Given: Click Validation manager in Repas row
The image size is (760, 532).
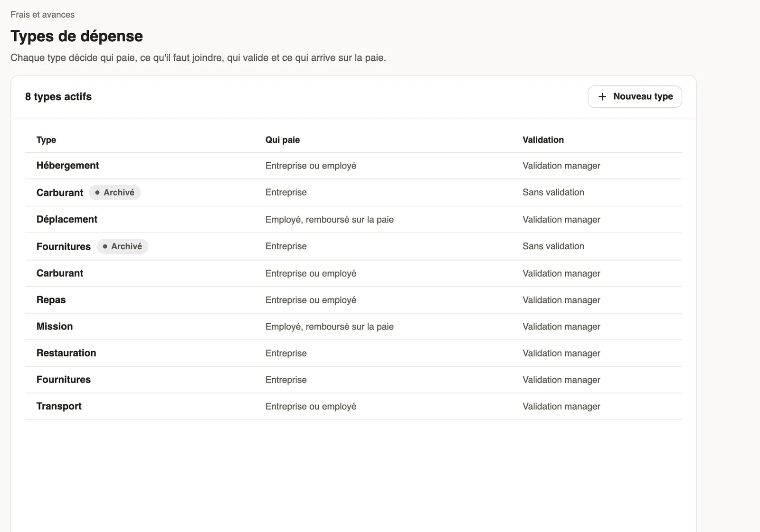Looking at the screenshot, I should pos(561,300).
